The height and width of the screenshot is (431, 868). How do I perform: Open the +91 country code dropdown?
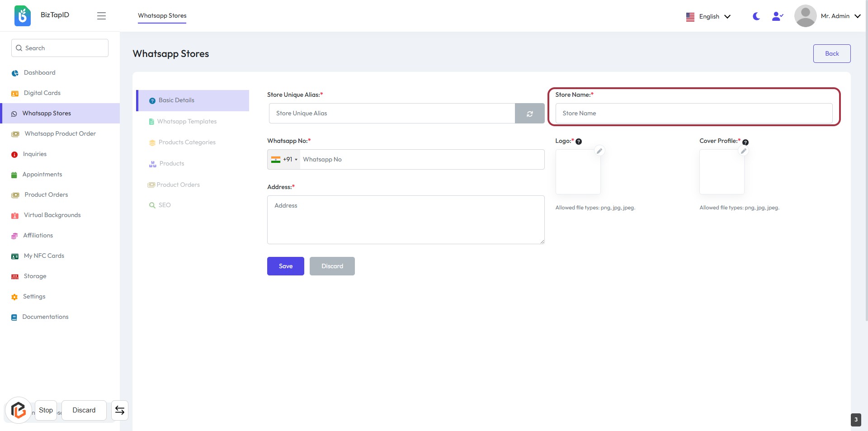284,160
